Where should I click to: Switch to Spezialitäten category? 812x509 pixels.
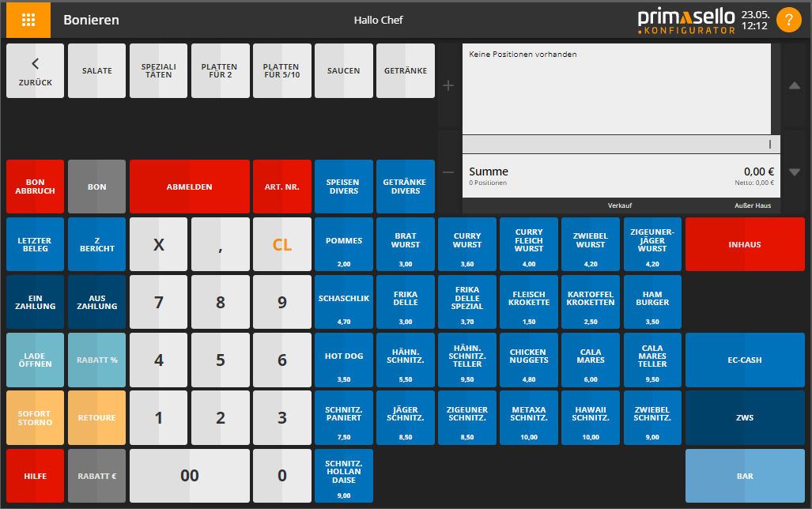pyautogui.click(x=158, y=70)
